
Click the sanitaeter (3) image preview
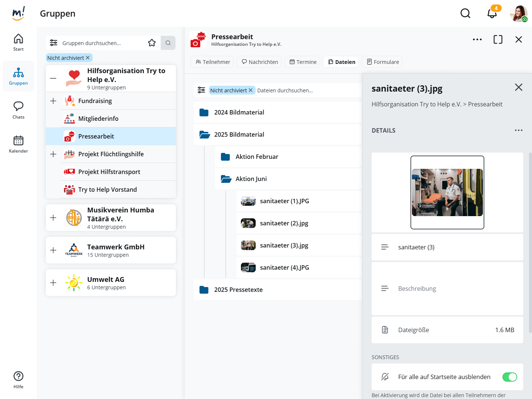447,192
